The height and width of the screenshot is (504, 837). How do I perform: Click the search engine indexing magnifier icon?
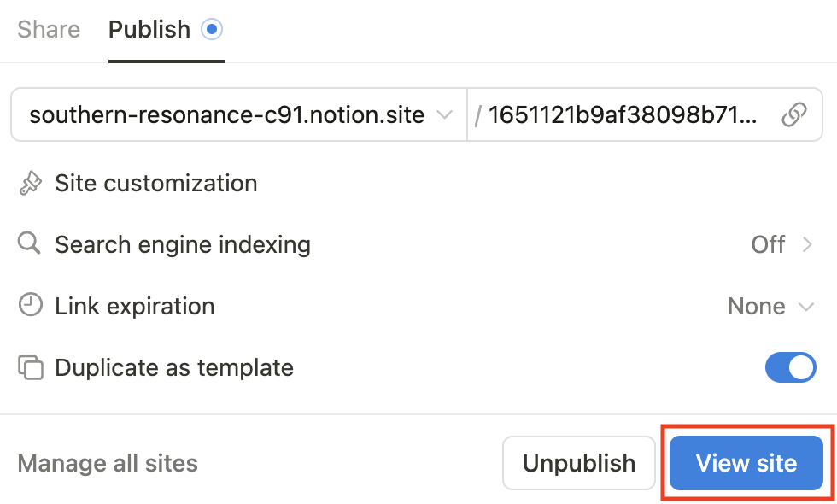[30, 244]
